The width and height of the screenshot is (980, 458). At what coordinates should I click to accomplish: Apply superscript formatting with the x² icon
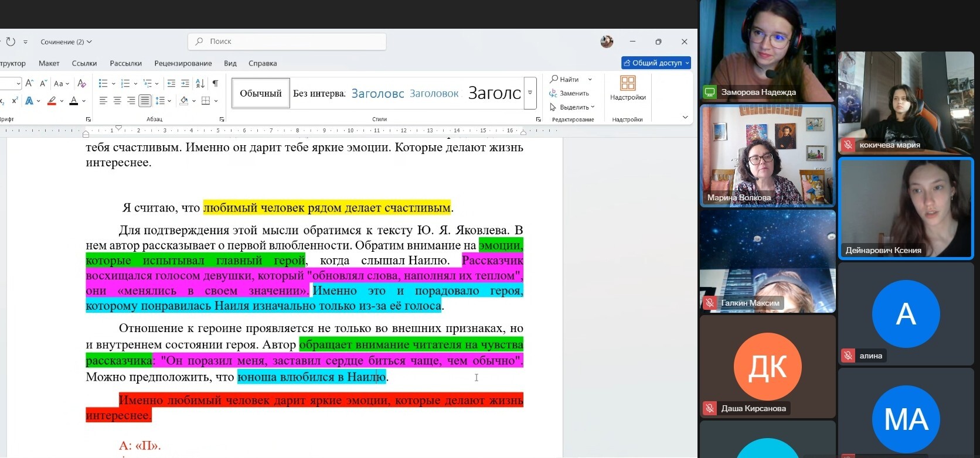pyautogui.click(x=15, y=101)
